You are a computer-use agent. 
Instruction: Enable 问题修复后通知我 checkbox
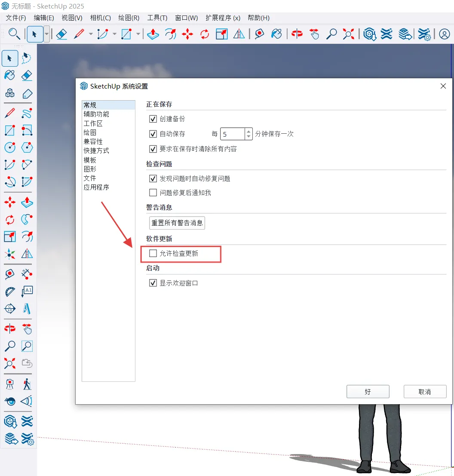[153, 193]
